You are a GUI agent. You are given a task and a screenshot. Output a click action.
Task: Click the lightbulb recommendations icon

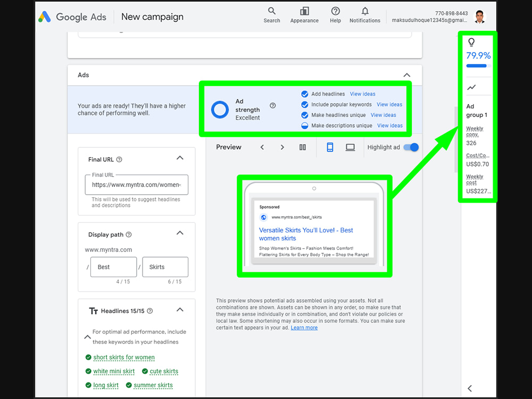tap(471, 42)
